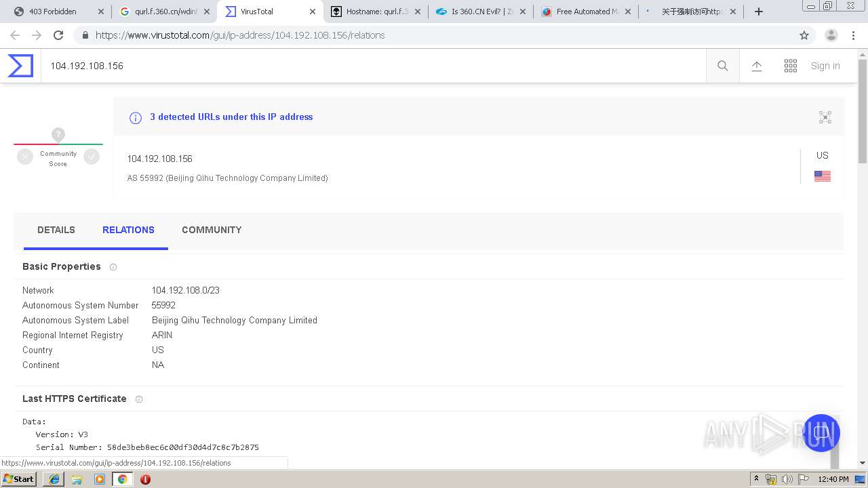868x488 pixels.
Task: Open the apps grid icon
Action: click(791, 66)
